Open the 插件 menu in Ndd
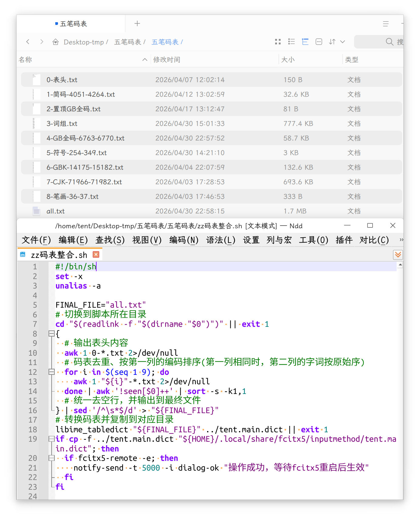 [344, 240]
